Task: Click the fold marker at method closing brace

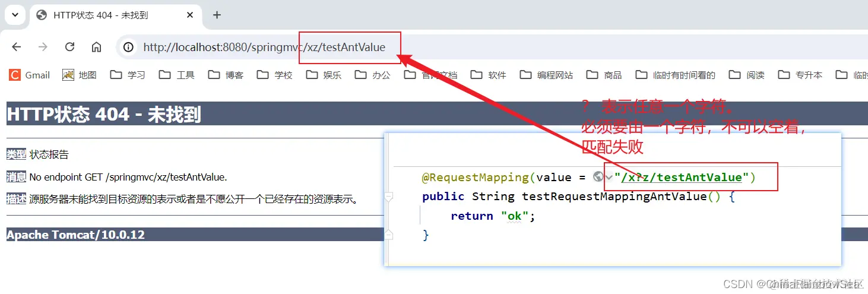Action: [389, 235]
